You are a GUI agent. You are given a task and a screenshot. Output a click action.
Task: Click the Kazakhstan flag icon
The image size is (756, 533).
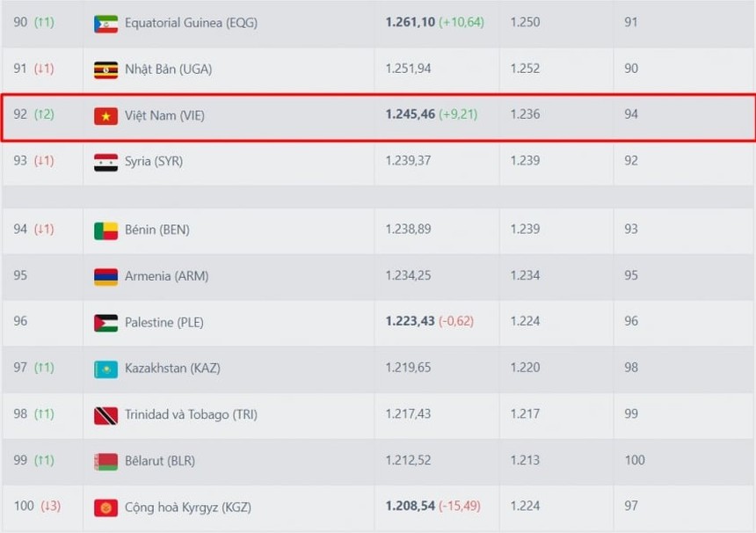[105, 369]
